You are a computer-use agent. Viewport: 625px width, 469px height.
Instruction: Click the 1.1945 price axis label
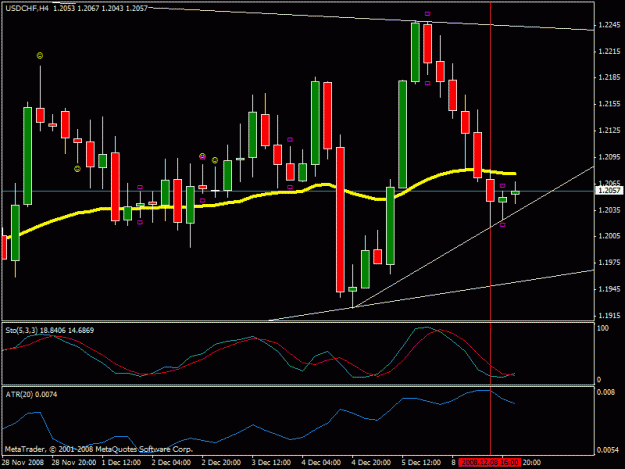tap(609, 289)
